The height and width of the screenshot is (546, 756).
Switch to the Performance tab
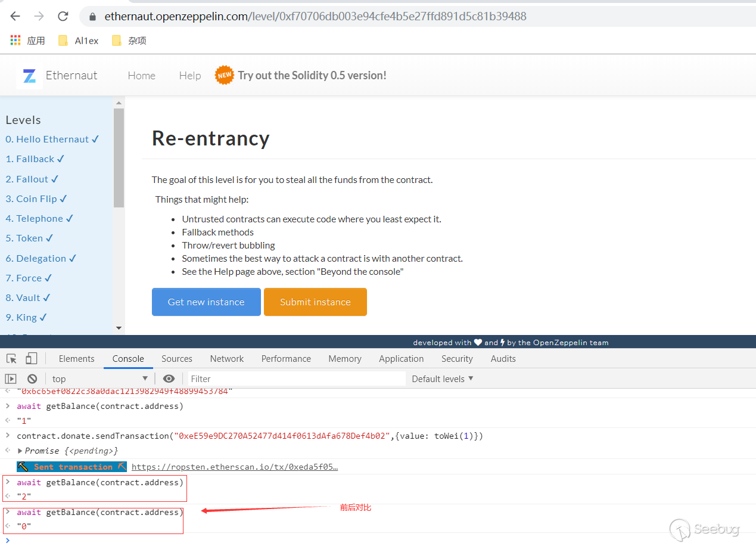(x=286, y=358)
